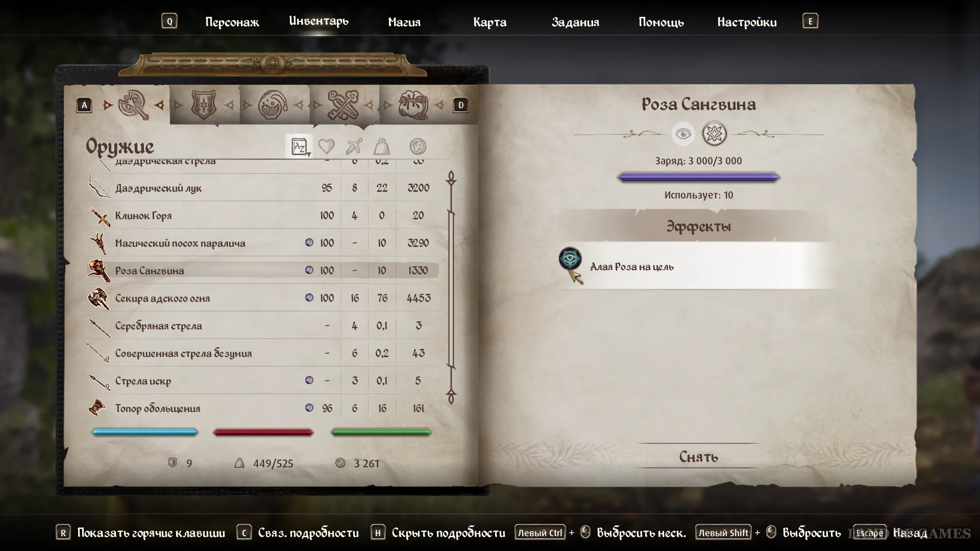Screen dimensions: 980x551
Task: Click the Снять button
Action: point(698,457)
